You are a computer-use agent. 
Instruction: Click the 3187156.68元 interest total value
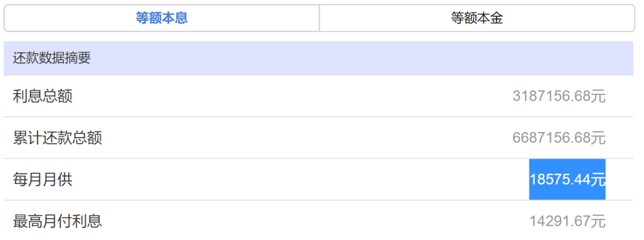[559, 97]
